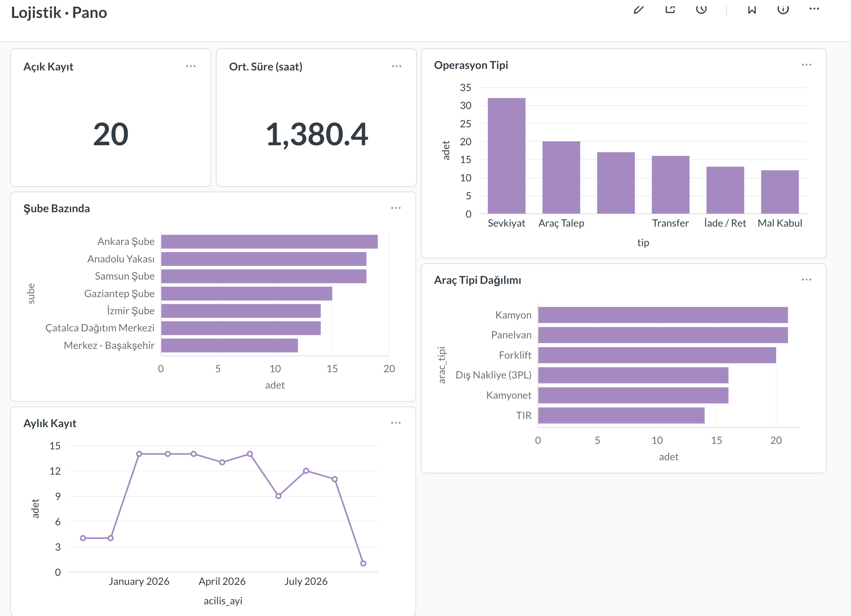Click the Kamyonet bar
Viewport: 851px width, 616px height.
(633, 395)
